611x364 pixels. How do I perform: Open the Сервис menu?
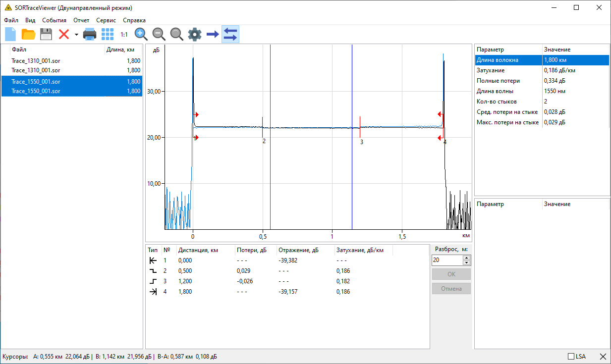click(106, 20)
